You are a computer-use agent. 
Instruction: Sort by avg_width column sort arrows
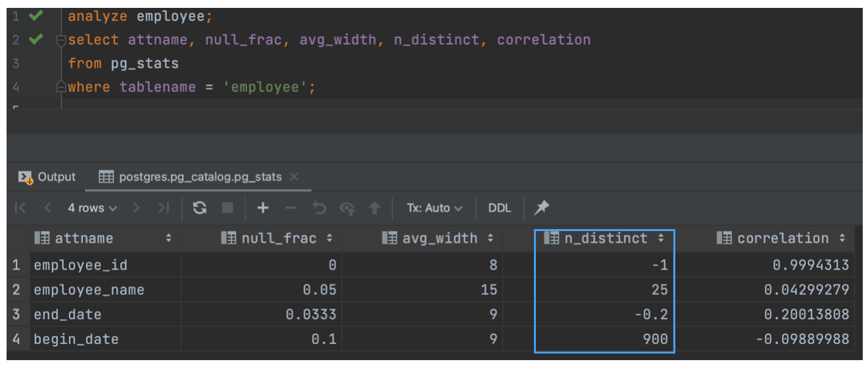point(491,238)
